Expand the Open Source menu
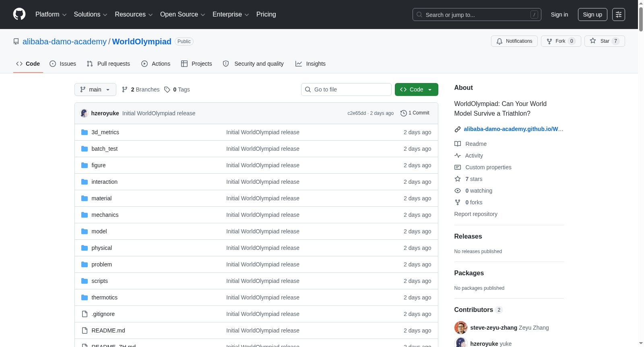The width and height of the screenshot is (644, 347). point(183,15)
